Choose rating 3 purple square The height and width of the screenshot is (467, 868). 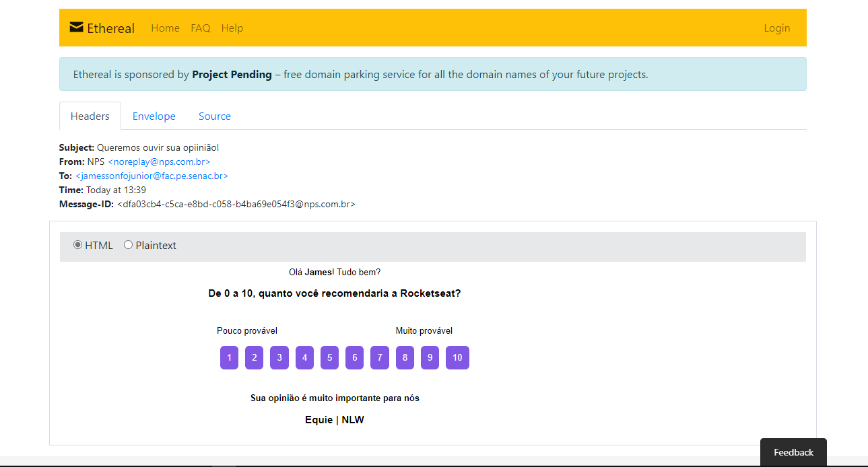tap(279, 358)
